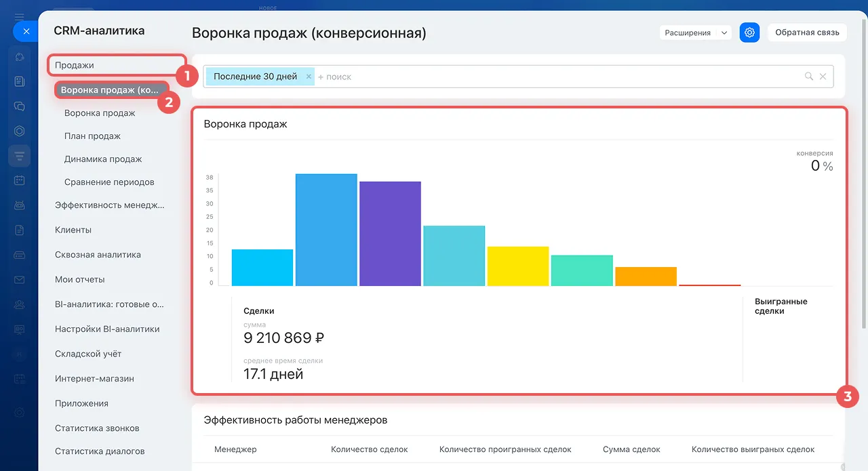This screenshot has height=471, width=868.
Task: Open Приложения in the sidebar
Action: point(81,403)
